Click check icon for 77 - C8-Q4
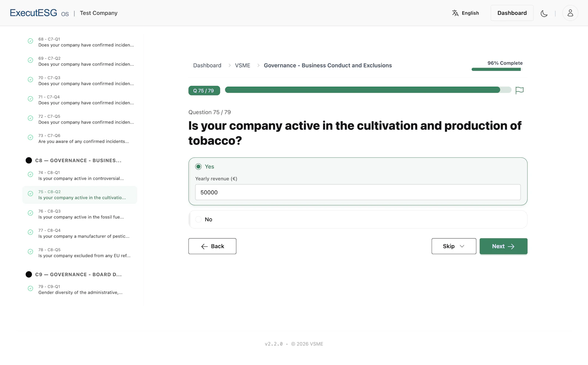588x365 pixels. [x=31, y=232]
